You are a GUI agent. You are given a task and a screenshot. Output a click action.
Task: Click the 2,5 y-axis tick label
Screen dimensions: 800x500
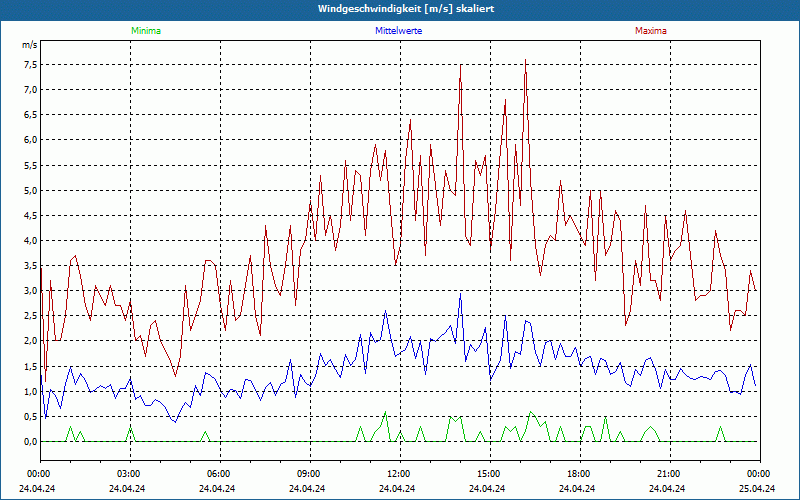click(30, 316)
